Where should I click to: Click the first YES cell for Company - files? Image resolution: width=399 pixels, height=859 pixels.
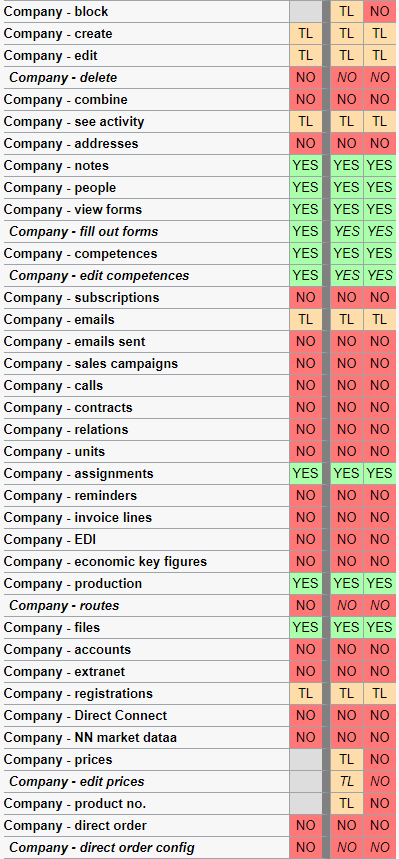click(306, 627)
